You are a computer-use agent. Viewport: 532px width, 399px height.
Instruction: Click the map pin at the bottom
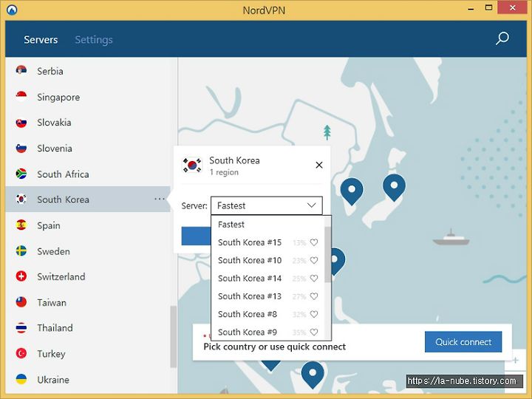click(313, 375)
